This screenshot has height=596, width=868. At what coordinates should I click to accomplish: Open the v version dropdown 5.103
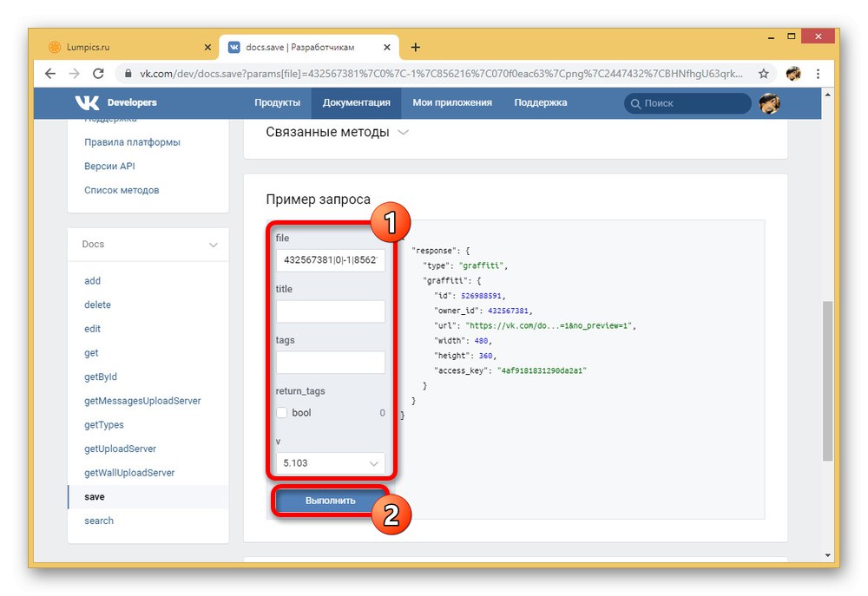(x=331, y=463)
